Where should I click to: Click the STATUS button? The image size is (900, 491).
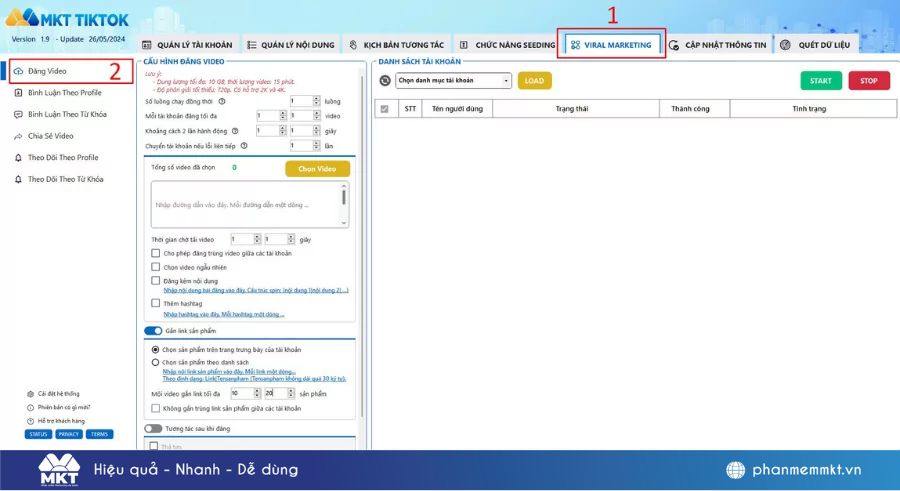pos(38,434)
